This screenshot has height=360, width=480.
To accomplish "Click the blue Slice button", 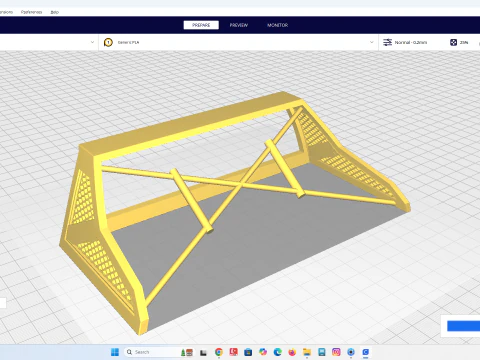I will pyautogui.click(x=463, y=326).
